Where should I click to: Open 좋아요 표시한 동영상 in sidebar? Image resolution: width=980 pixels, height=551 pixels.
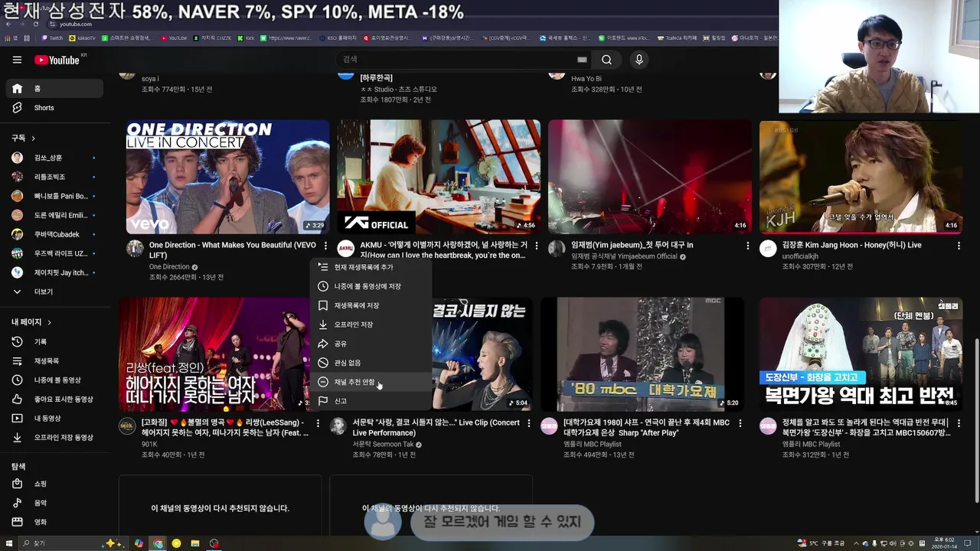pos(54,399)
